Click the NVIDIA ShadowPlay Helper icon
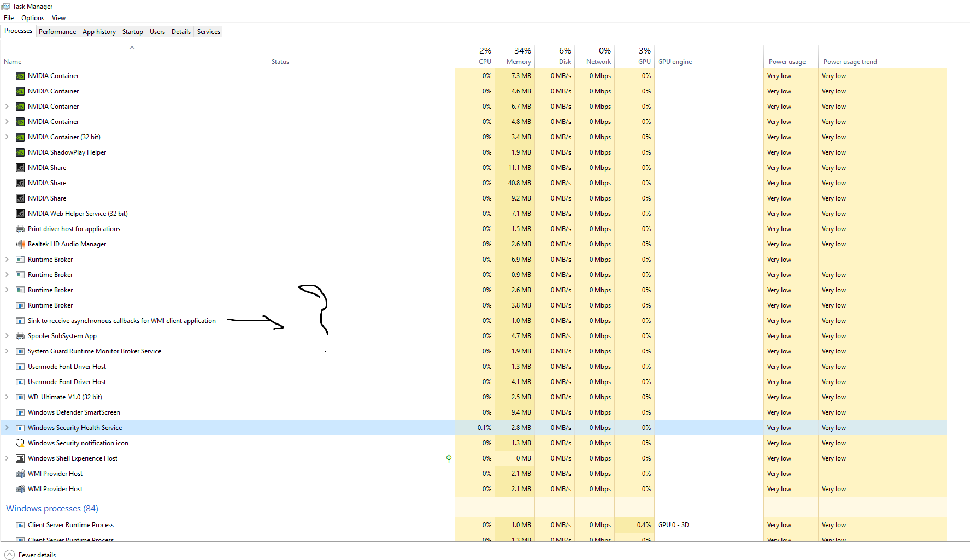Screen dimensions: 970x560 pos(20,152)
